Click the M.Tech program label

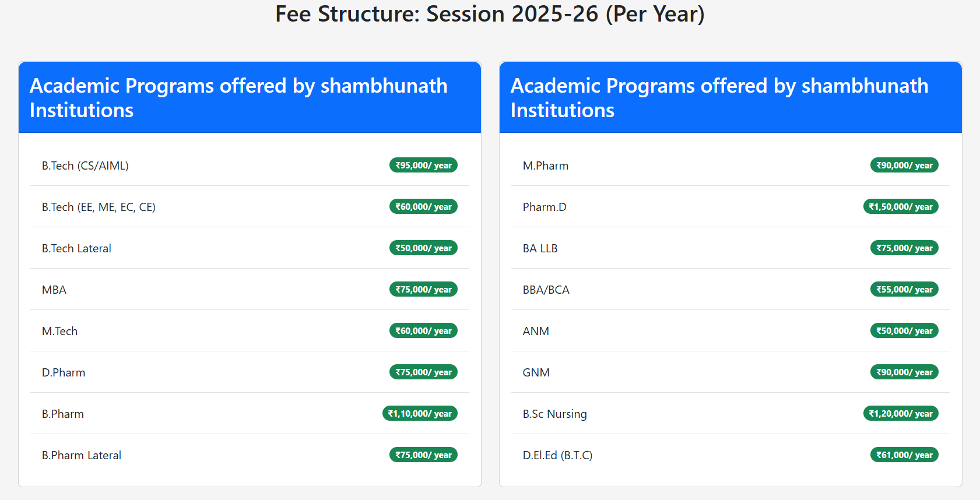click(59, 331)
